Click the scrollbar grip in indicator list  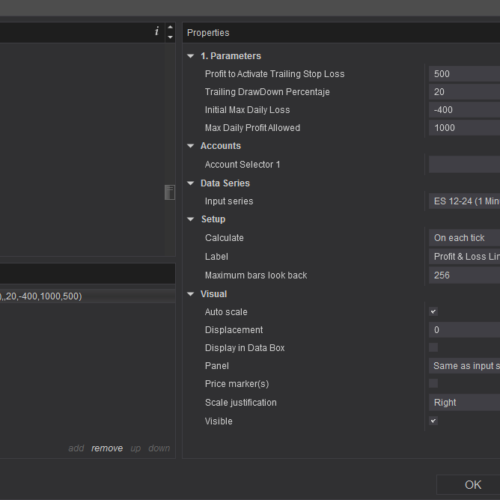(x=170, y=192)
